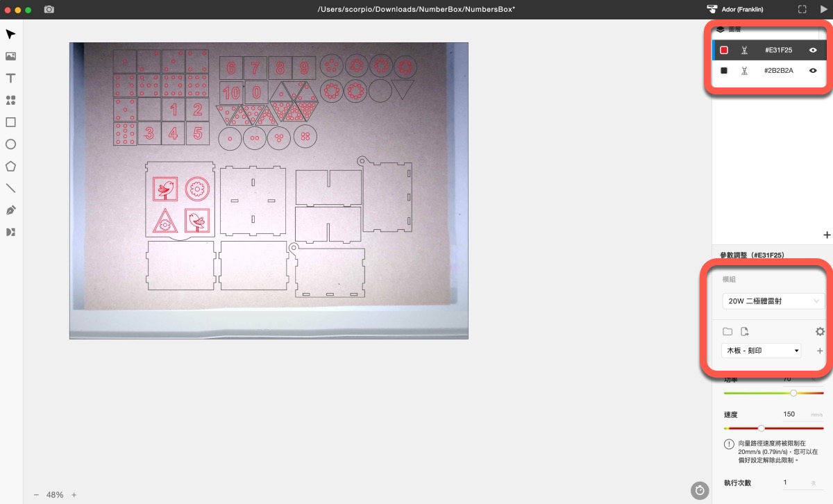Click the Image import tool
833x504 pixels.
click(x=10, y=56)
